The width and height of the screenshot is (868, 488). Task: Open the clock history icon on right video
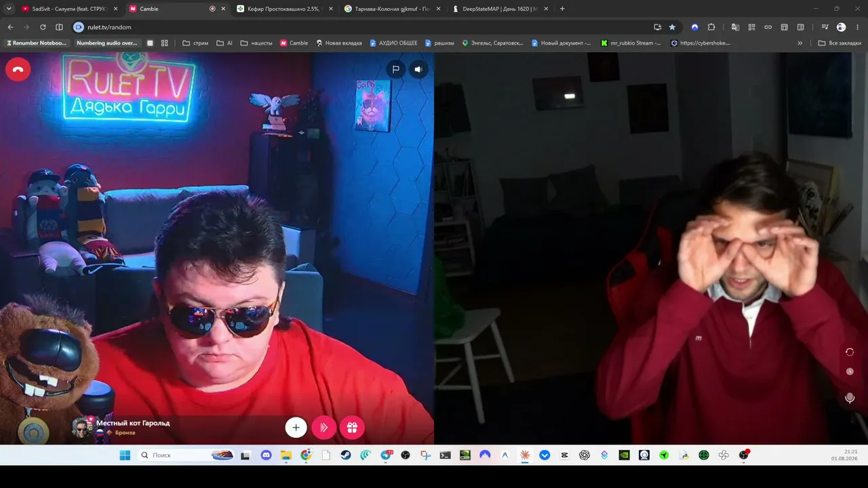click(x=850, y=371)
